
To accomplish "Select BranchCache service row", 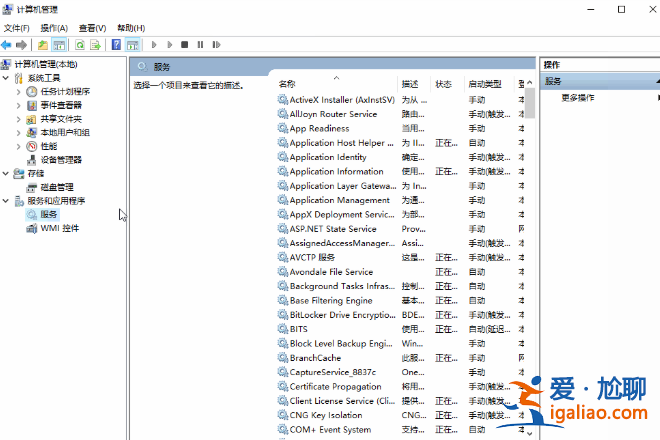I will pyautogui.click(x=315, y=358).
